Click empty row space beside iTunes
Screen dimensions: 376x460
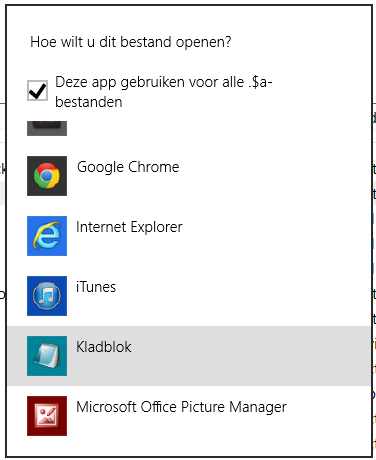coord(240,296)
